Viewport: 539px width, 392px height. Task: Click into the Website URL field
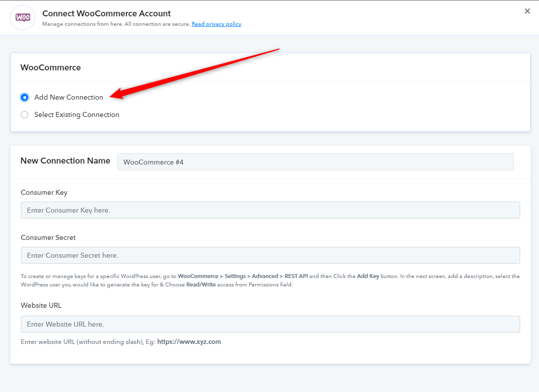(x=270, y=324)
